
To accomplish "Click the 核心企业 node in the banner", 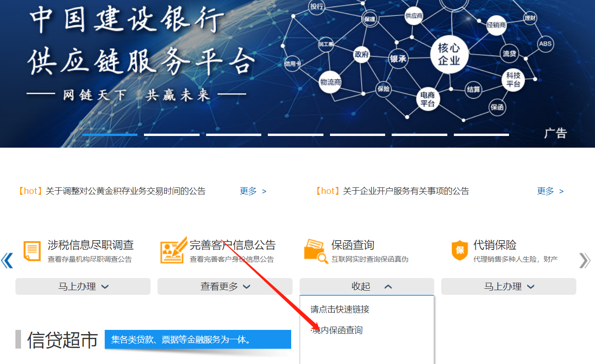I will pos(449,54).
